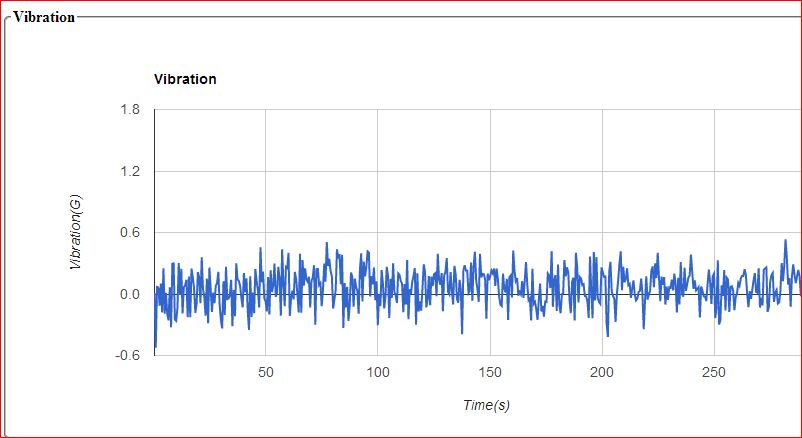The height and width of the screenshot is (438, 802).
Task: Click the -0.6 label on y-axis
Action: (x=128, y=356)
